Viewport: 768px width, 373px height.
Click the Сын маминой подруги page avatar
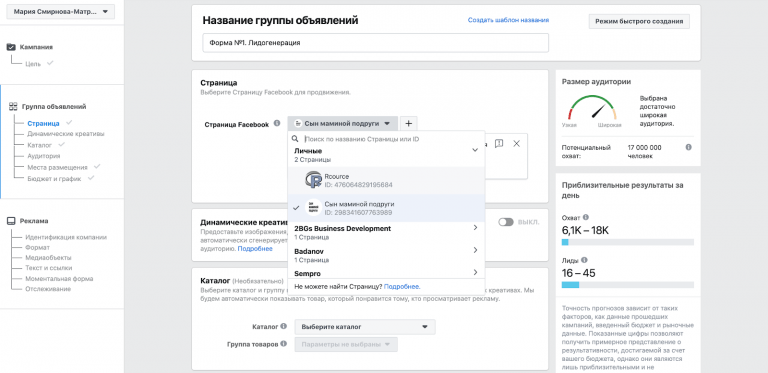point(312,208)
